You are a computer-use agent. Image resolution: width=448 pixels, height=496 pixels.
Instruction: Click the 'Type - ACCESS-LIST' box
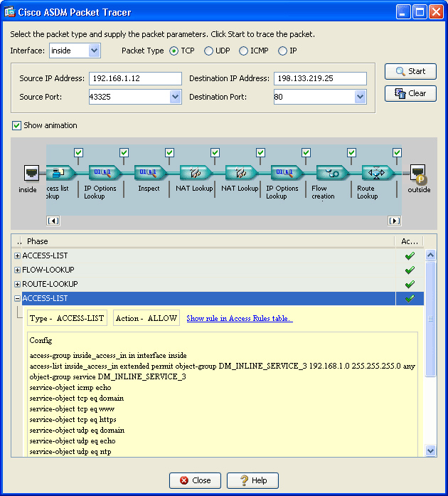click(x=67, y=318)
